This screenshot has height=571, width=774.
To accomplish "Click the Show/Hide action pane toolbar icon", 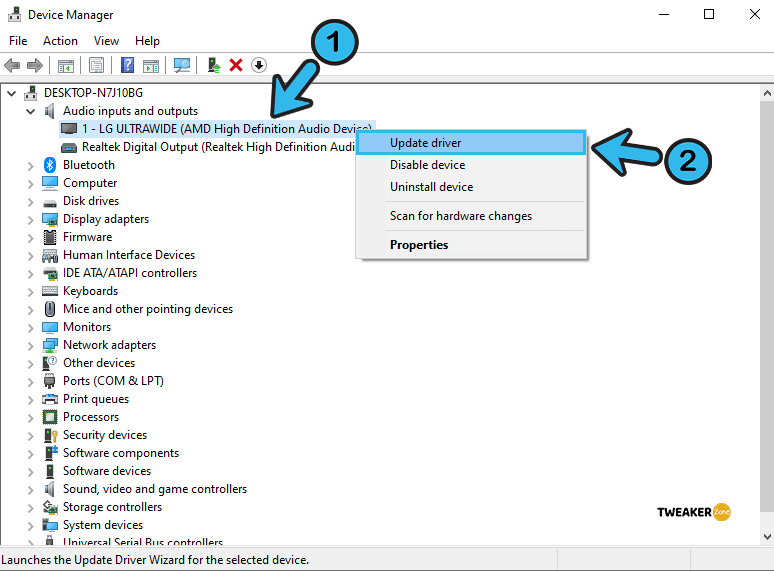I will coord(151,65).
